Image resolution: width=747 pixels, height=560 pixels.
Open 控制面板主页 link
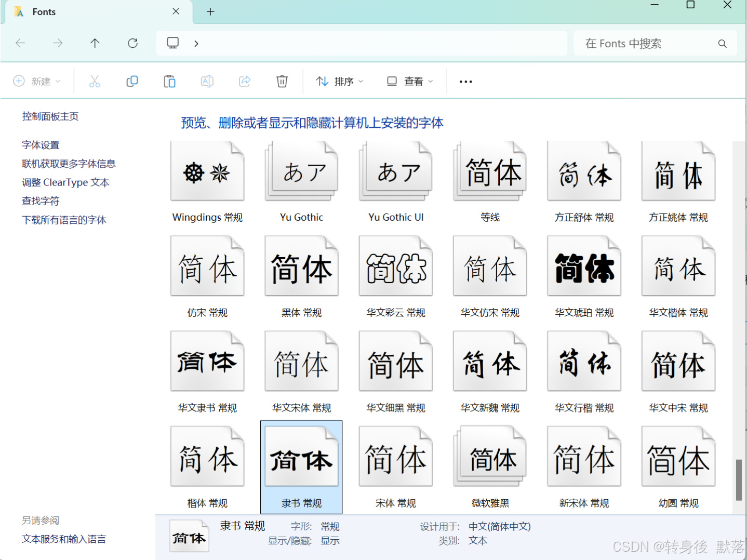coord(50,116)
